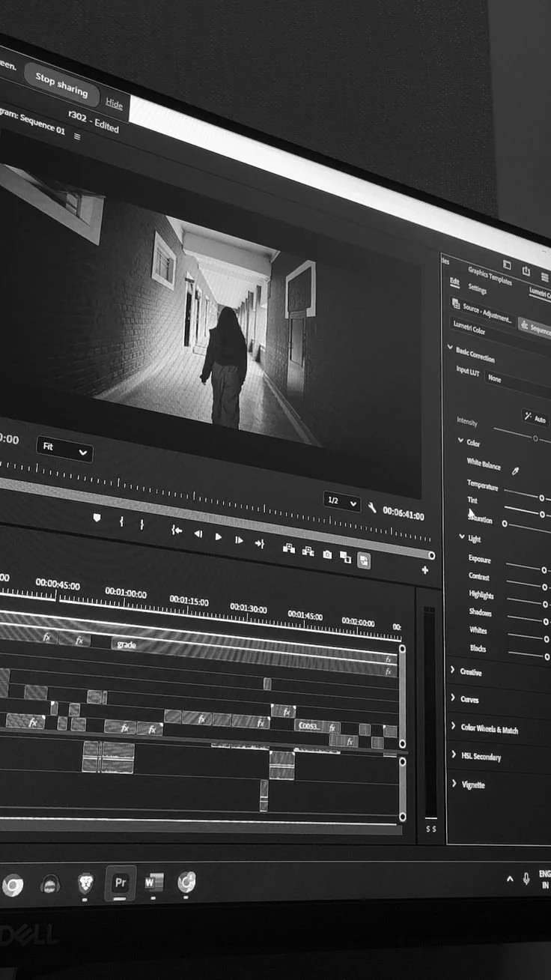Click the 00:01:00:00 mark on timeline ruler
This screenshot has width=551, height=980.
[126, 593]
